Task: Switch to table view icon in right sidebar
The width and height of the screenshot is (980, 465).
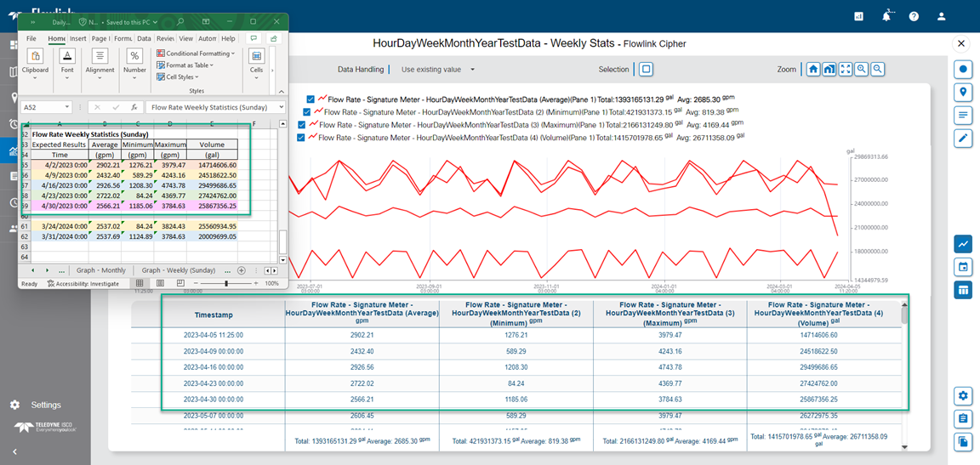Action: coord(963,290)
